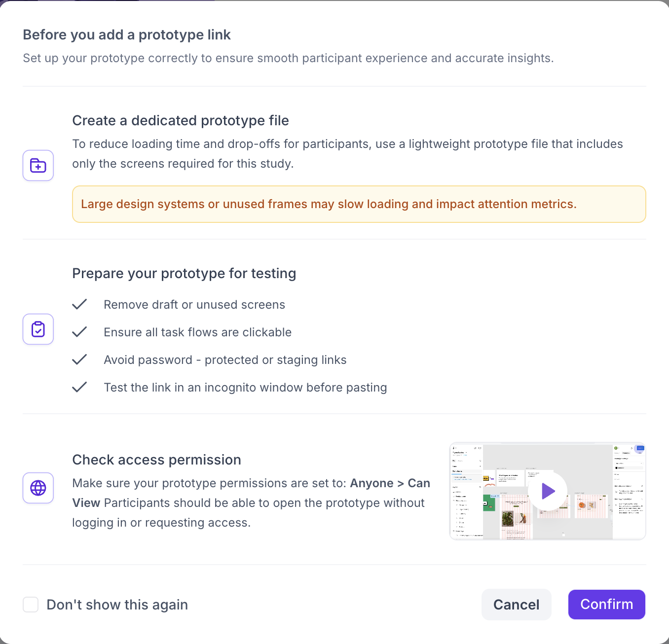Viewport: 669px width, 644px height.
Task: Select the Check access permission heading
Action: pos(156,460)
